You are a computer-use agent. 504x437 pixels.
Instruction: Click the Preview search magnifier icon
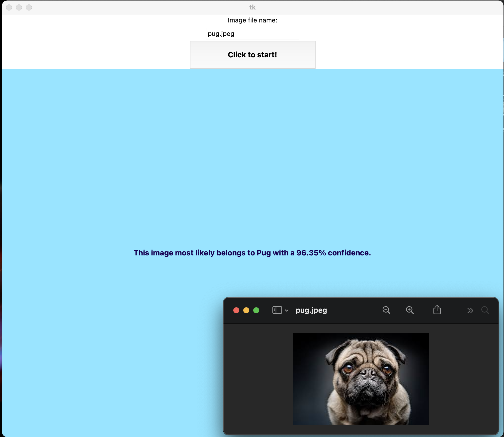pos(485,310)
